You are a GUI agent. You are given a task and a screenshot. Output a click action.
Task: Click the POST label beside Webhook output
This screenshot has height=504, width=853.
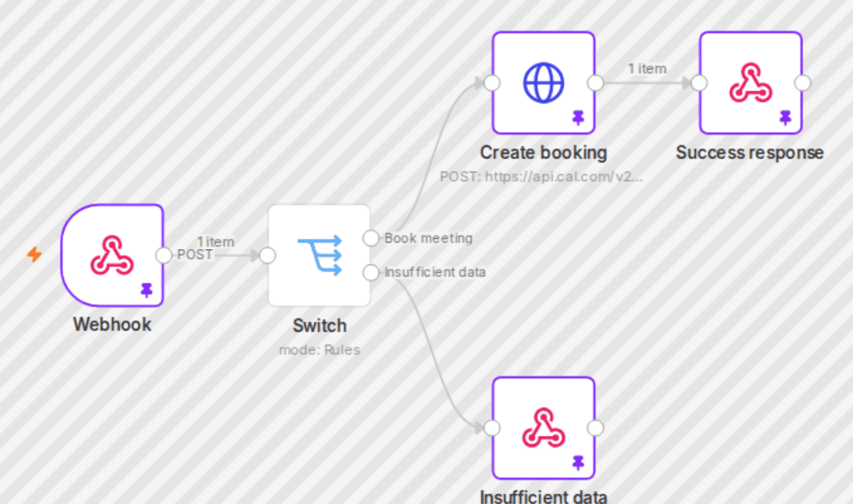tap(195, 255)
